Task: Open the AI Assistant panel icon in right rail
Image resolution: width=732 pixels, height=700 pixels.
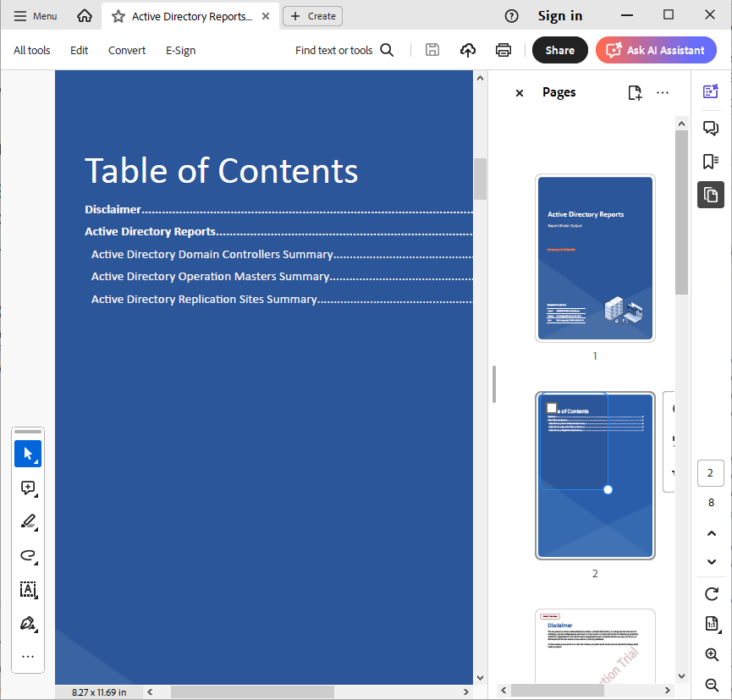Action: click(x=711, y=91)
